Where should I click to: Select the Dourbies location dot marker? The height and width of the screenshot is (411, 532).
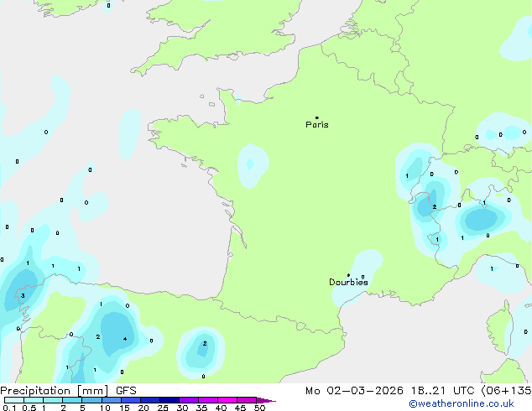coord(348,275)
